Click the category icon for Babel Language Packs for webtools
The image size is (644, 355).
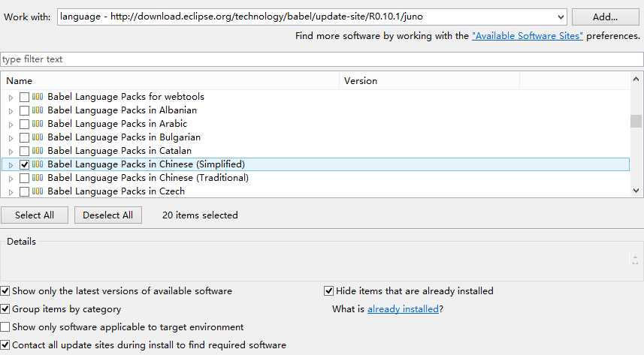click(x=38, y=97)
